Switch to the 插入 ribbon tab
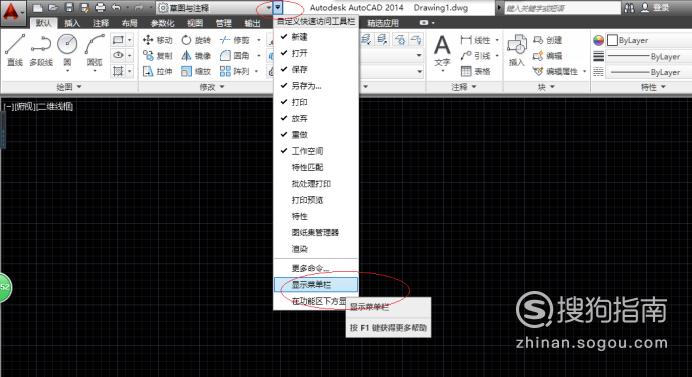This screenshot has height=377, width=692. pos(71,23)
